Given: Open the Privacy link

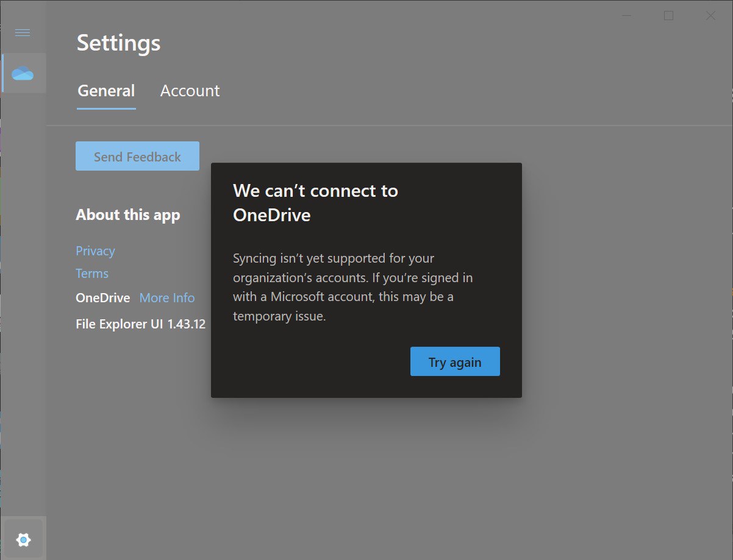Looking at the screenshot, I should (x=95, y=251).
